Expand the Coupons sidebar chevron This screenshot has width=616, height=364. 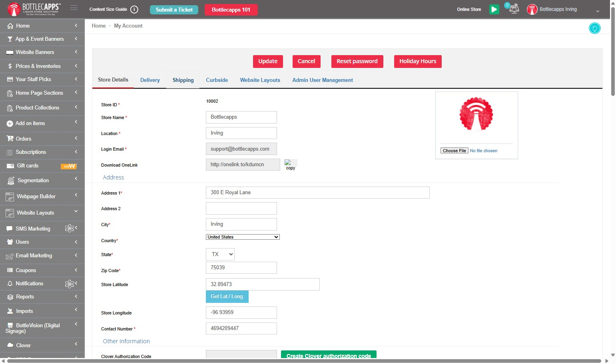coord(76,270)
